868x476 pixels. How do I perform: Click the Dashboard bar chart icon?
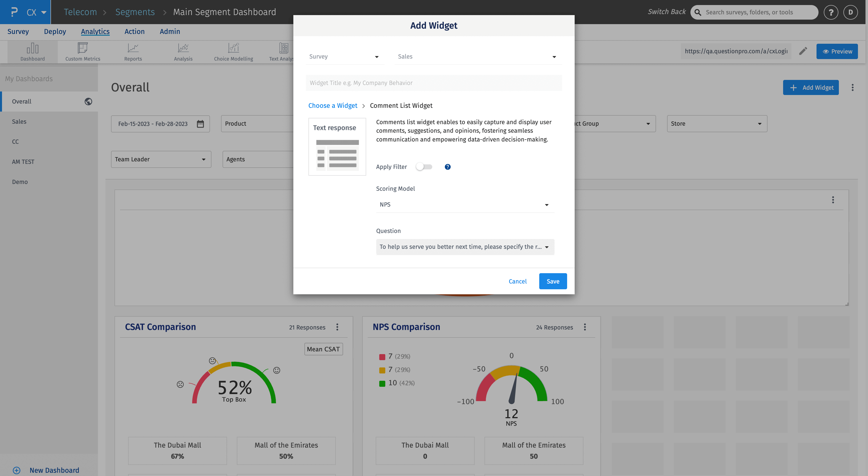[x=32, y=48]
